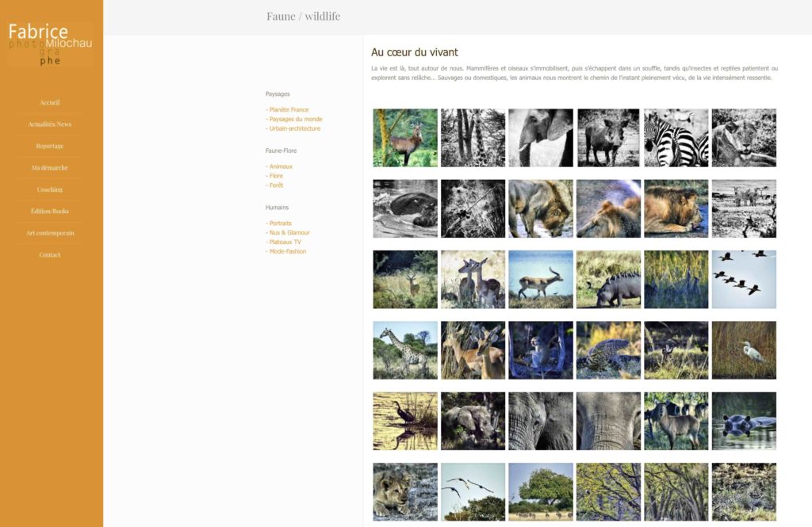812x527 pixels.
Task: Open the monkey on blue background thumbnail
Action: coord(541,350)
